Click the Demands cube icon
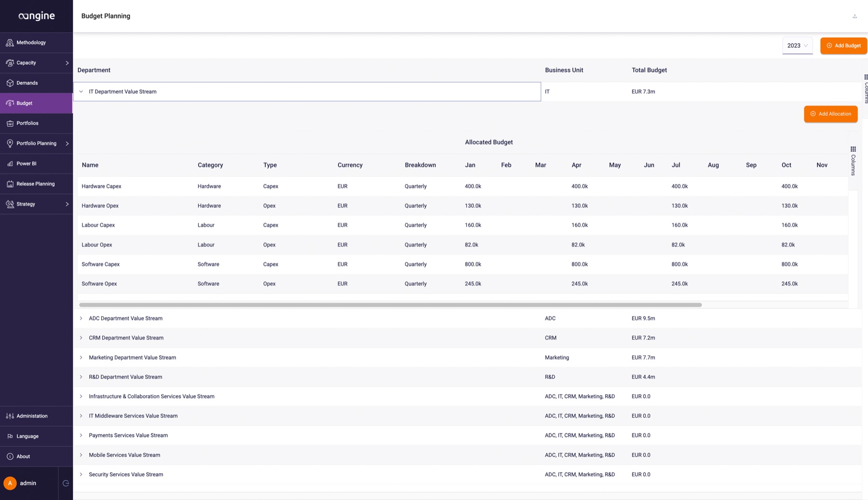The height and width of the screenshot is (500, 868). click(x=10, y=83)
